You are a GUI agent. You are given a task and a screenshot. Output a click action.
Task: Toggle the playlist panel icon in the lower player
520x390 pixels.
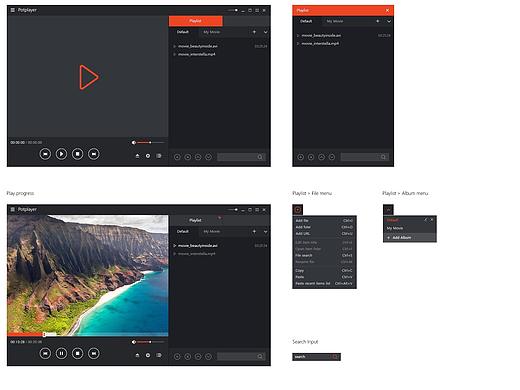point(159,355)
